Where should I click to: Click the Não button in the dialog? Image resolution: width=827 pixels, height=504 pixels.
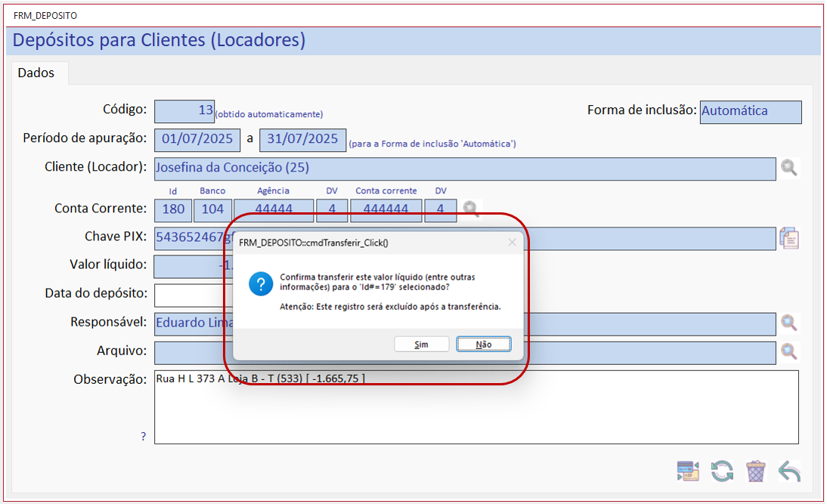click(x=483, y=345)
